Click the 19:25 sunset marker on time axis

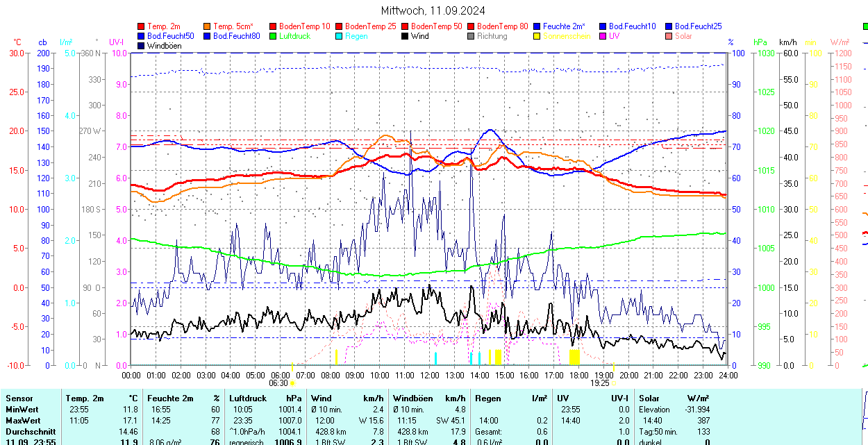point(600,383)
